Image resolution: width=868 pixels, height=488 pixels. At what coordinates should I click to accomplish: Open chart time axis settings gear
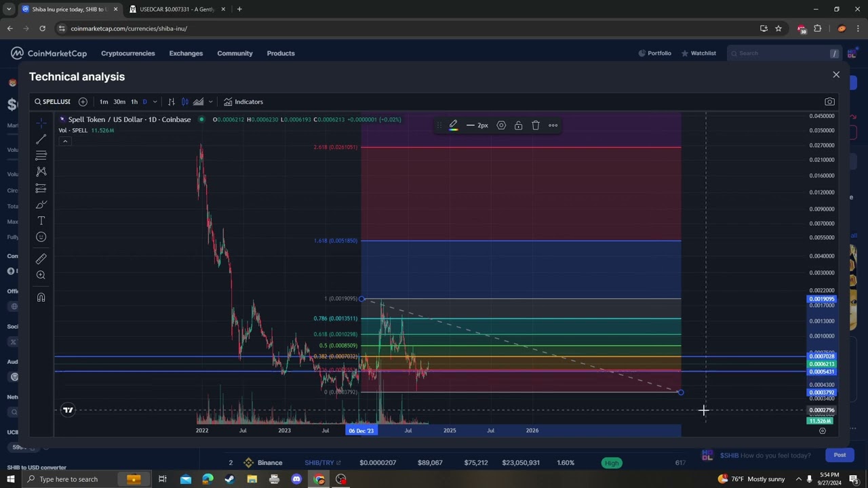point(823,430)
